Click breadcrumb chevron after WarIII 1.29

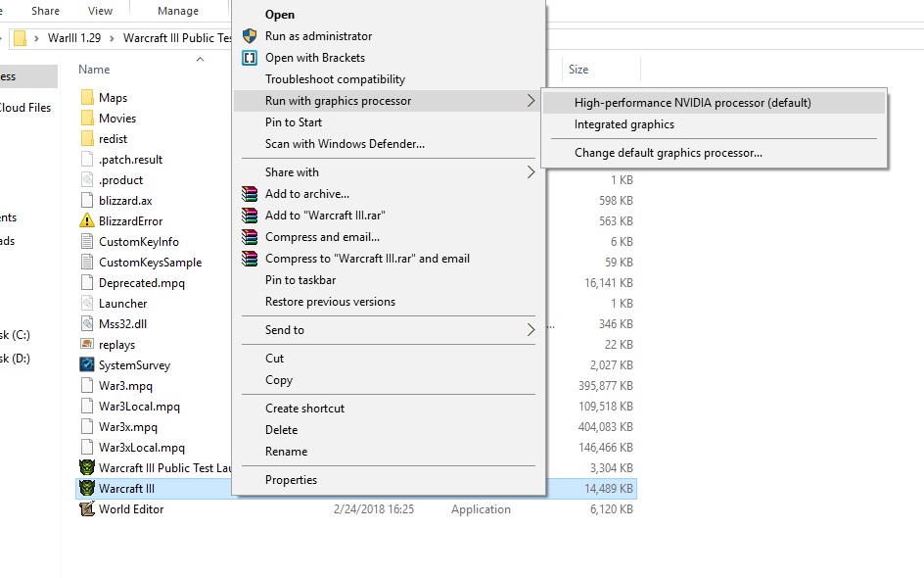click(x=112, y=38)
